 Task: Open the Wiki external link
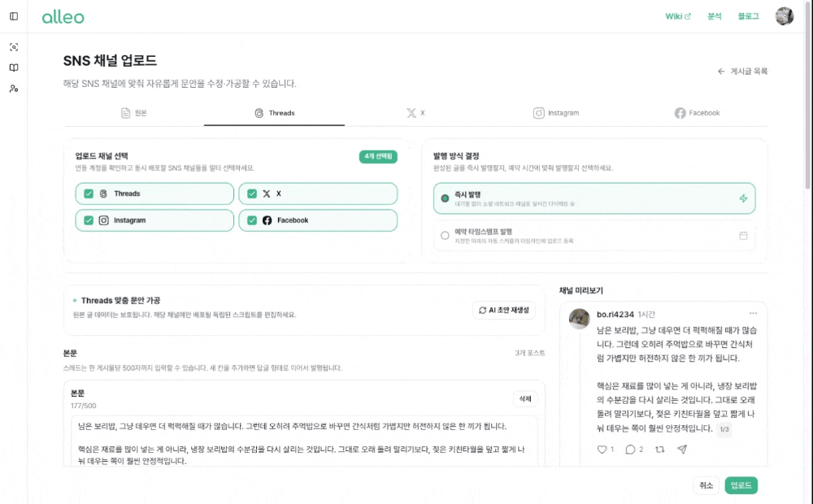678,16
